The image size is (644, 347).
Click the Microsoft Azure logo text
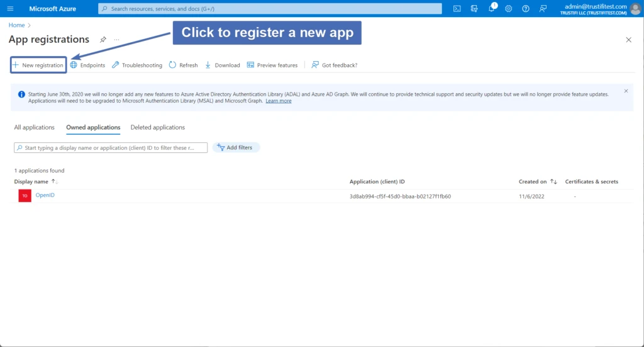pyautogui.click(x=53, y=9)
